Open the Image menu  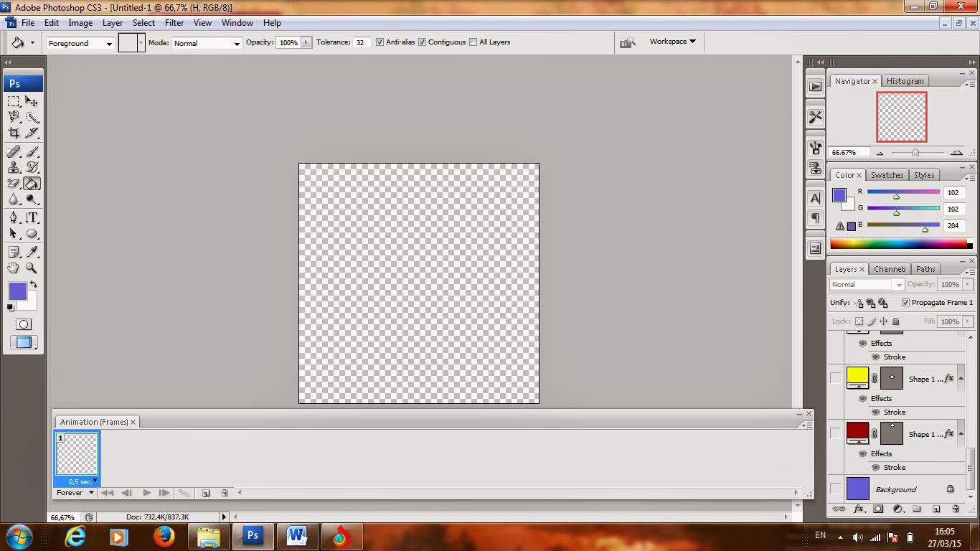[80, 23]
